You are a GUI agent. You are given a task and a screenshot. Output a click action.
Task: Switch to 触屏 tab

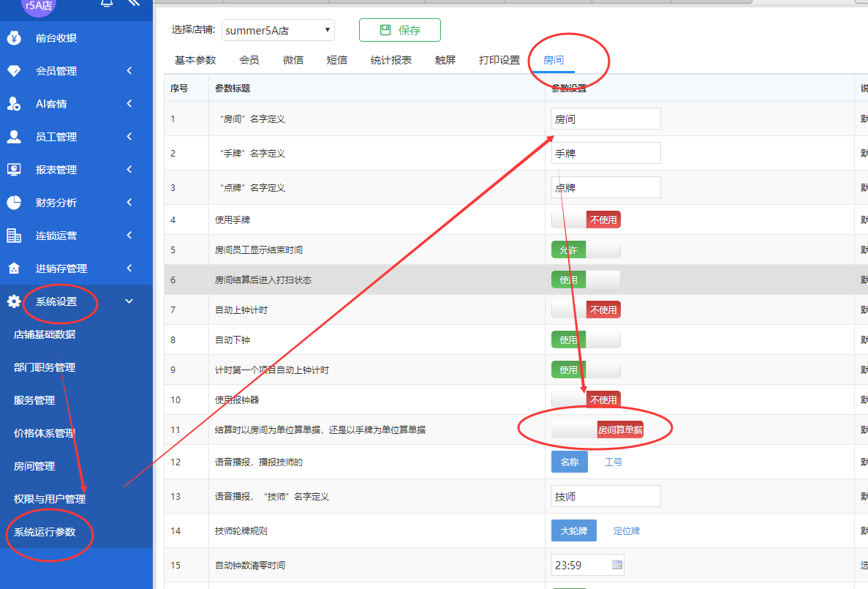tap(445, 60)
